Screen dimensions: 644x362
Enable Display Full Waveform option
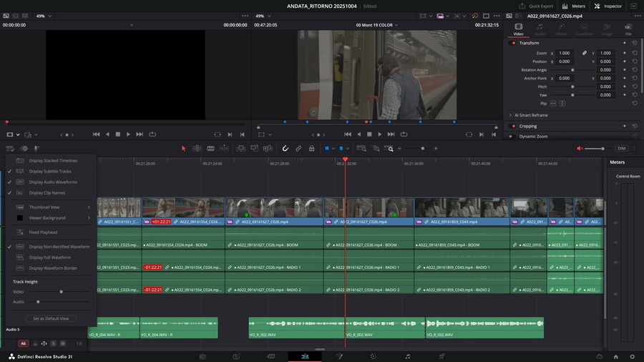[51, 258]
